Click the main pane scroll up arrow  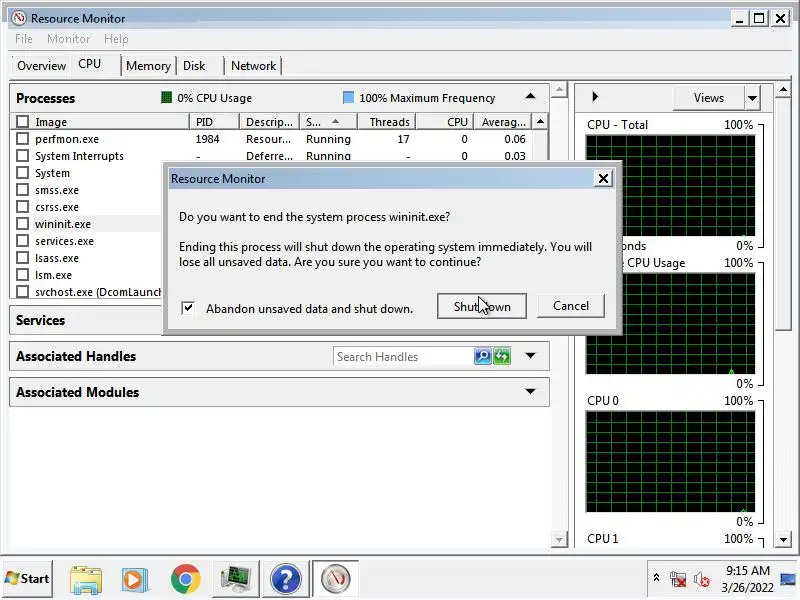point(559,90)
